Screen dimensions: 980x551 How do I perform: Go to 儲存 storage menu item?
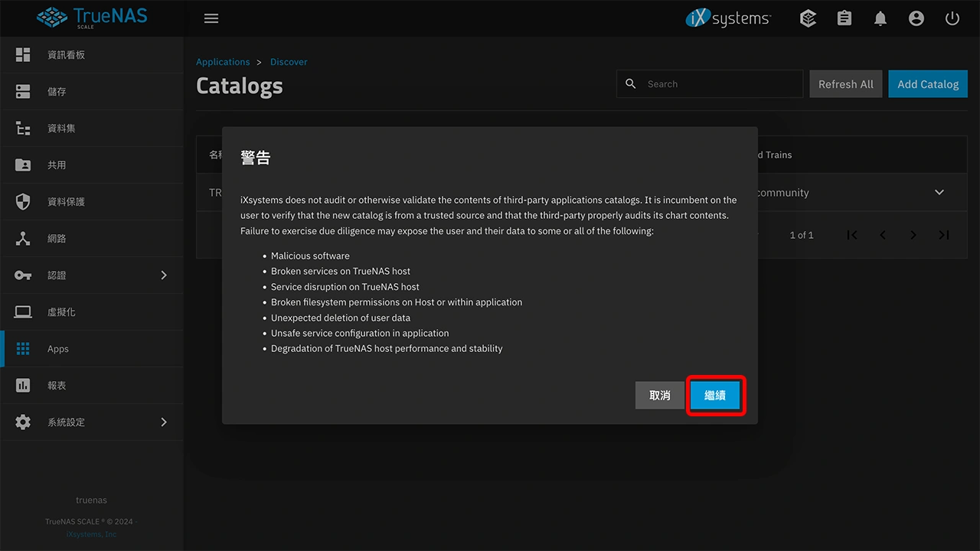[x=57, y=92]
